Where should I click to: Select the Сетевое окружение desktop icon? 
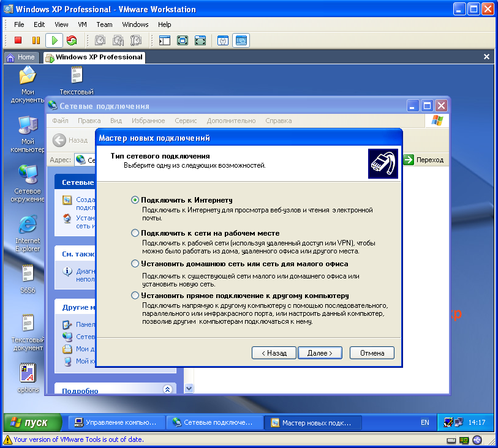point(28,184)
